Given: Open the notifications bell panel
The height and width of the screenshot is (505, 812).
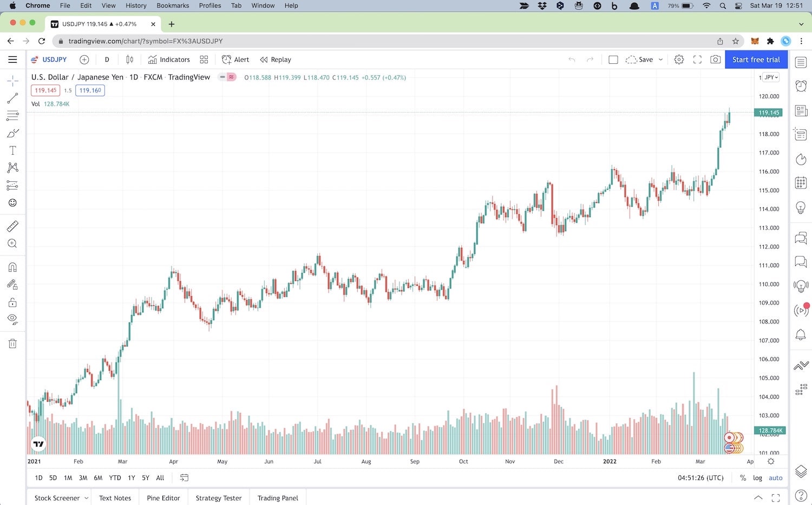Looking at the screenshot, I should (801, 335).
